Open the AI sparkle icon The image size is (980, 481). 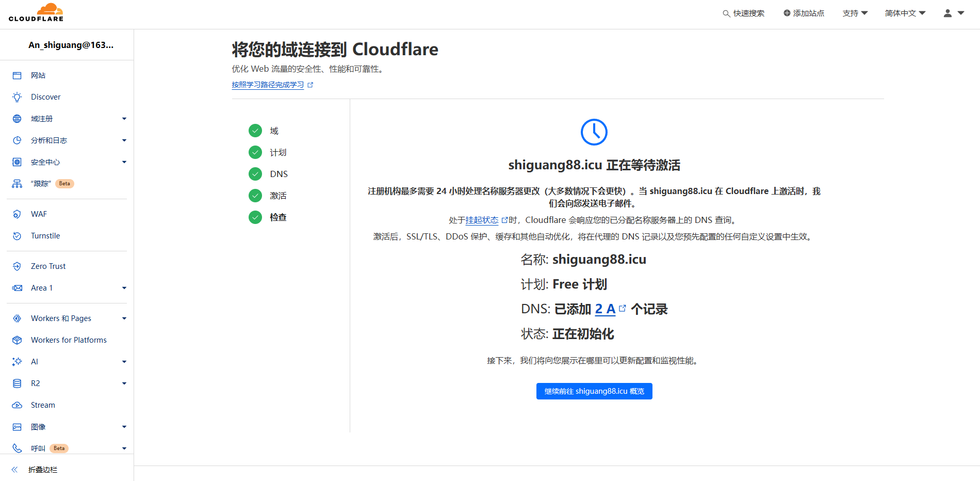17,362
